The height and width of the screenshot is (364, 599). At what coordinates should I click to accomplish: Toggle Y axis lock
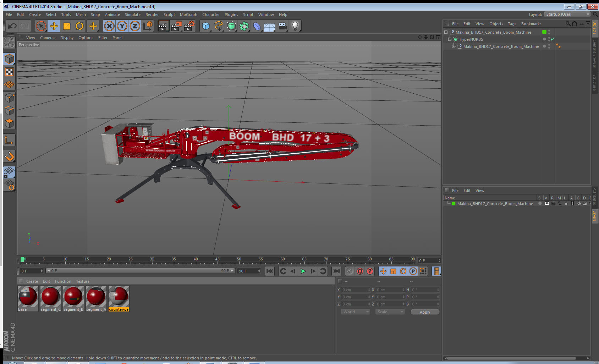click(122, 26)
